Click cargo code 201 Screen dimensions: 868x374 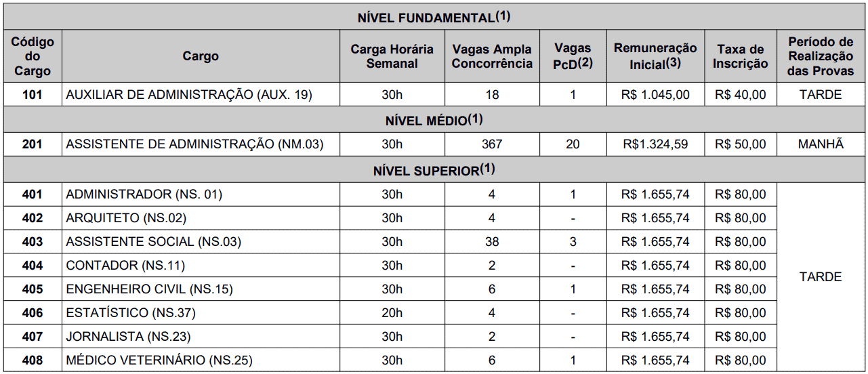tap(33, 144)
